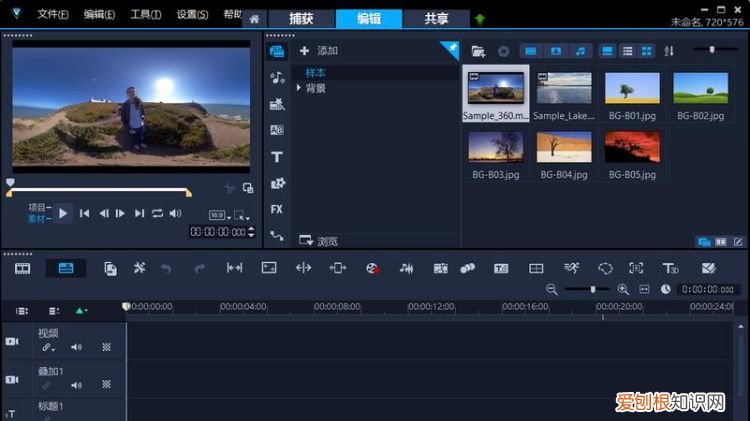Click the 添加 button
750x421 pixels.
pos(320,51)
